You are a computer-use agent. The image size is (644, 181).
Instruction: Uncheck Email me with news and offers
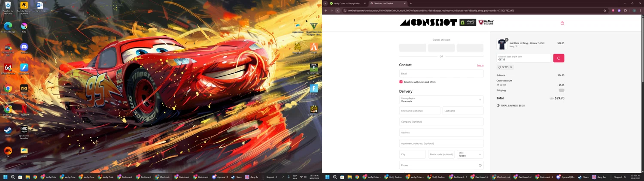tap(401, 82)
